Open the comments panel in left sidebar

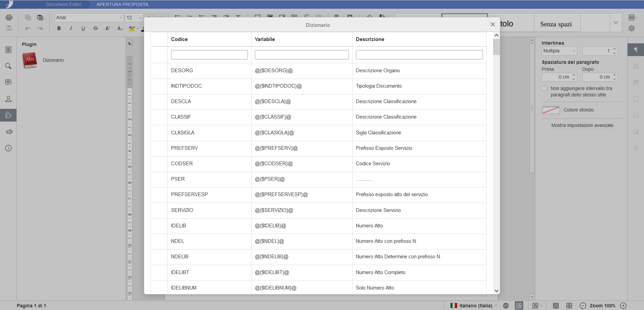(8, 82)
